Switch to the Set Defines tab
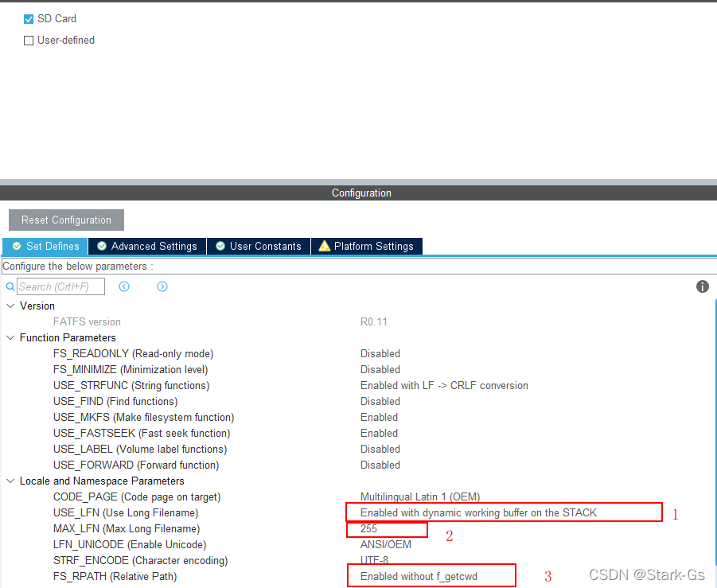 point(45,247)
